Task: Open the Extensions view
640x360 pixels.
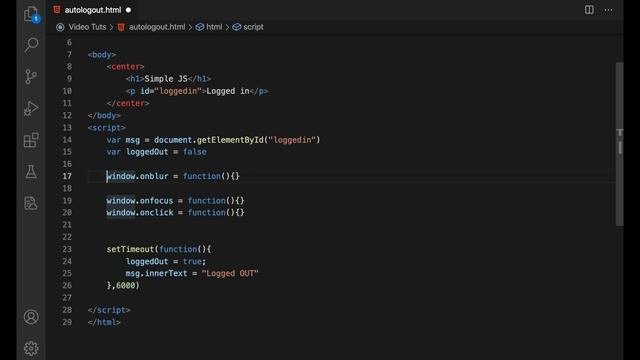Action: [31, 140]
